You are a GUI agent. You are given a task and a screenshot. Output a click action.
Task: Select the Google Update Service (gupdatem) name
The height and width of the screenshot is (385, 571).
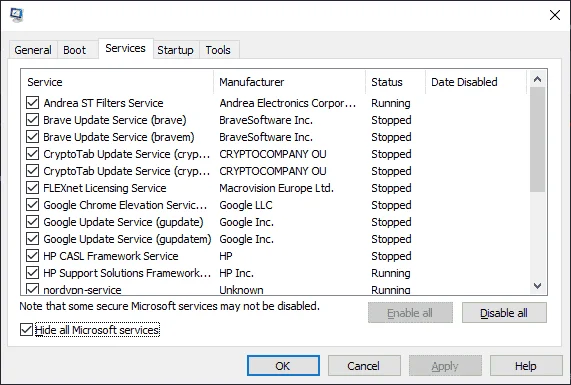[127, 239]
